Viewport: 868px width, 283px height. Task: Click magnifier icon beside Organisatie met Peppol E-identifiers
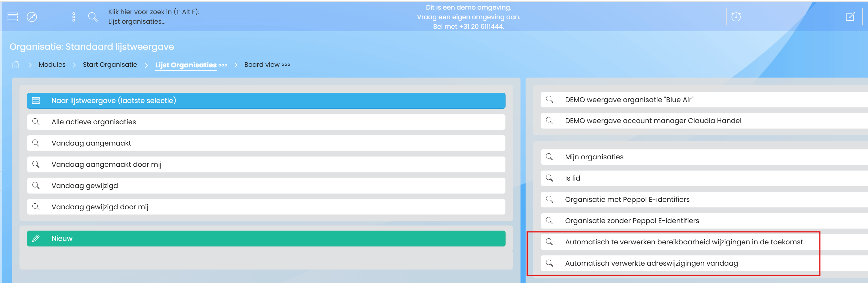click(x=549, y=199)
